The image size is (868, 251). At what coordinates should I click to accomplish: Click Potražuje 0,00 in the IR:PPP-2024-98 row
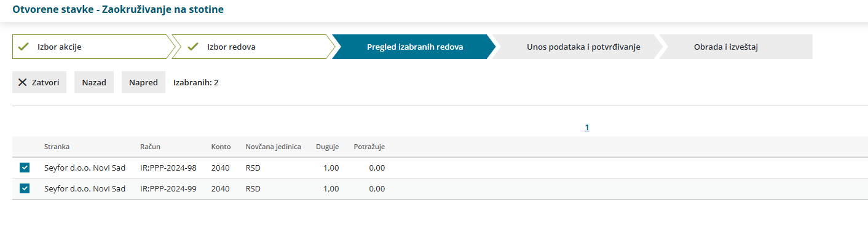pyautogui.click(x=377, y=168)
